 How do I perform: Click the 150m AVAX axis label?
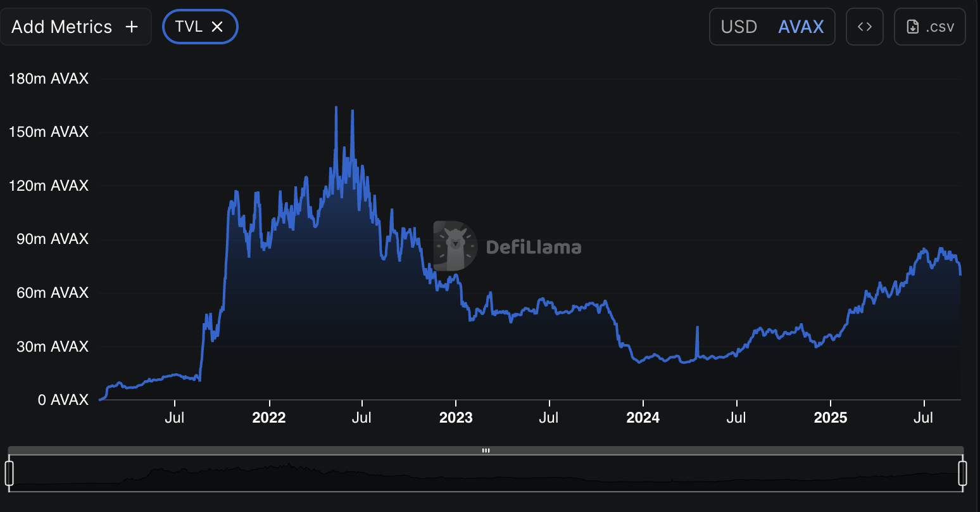point(49,132)
